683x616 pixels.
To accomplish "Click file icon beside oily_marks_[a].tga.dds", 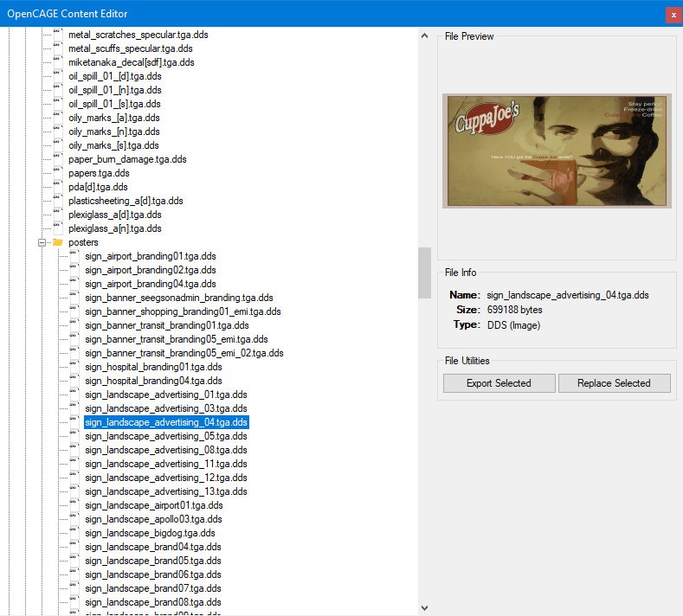I will 58,118.
